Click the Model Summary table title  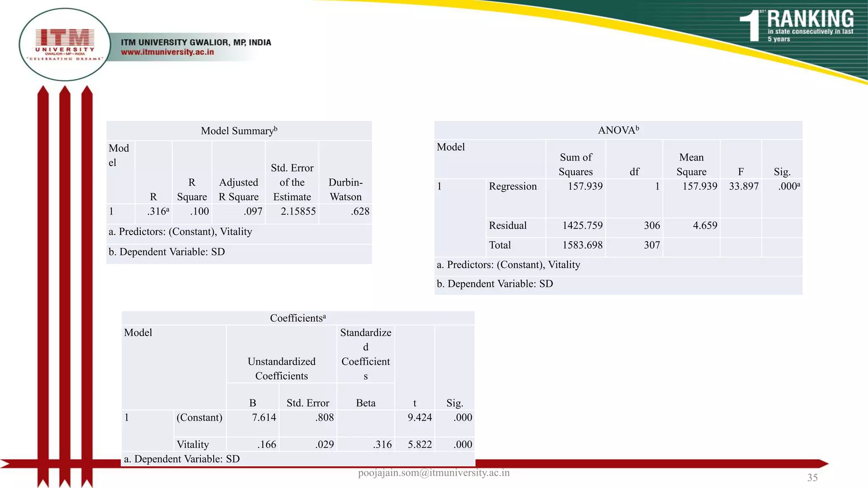pyautogui.click(x=239, y=130)
